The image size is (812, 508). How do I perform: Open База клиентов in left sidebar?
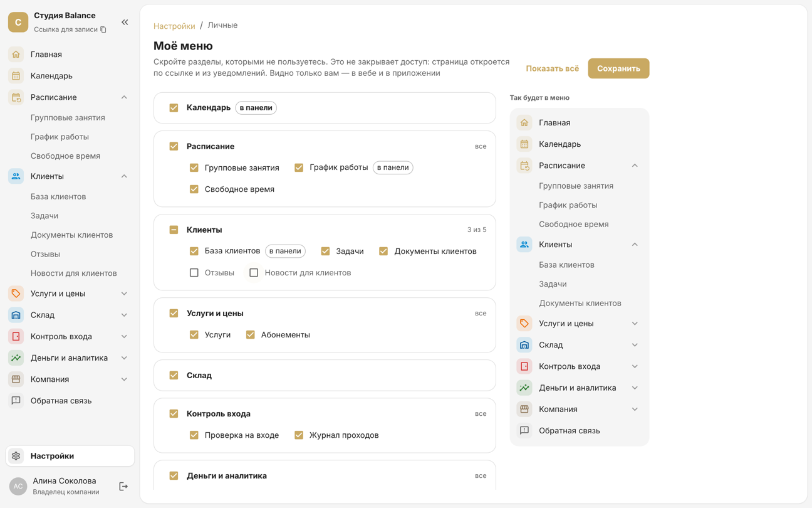[58, 196]
